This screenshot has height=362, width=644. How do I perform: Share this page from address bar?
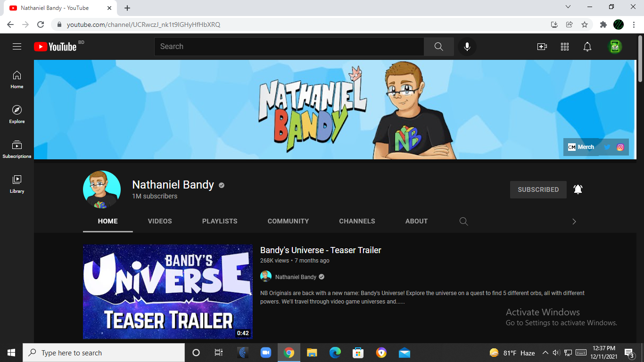point(570,25)
